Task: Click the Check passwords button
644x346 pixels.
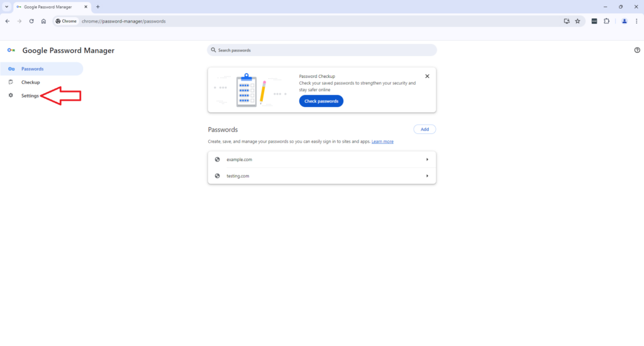Action: click(321, 101)
